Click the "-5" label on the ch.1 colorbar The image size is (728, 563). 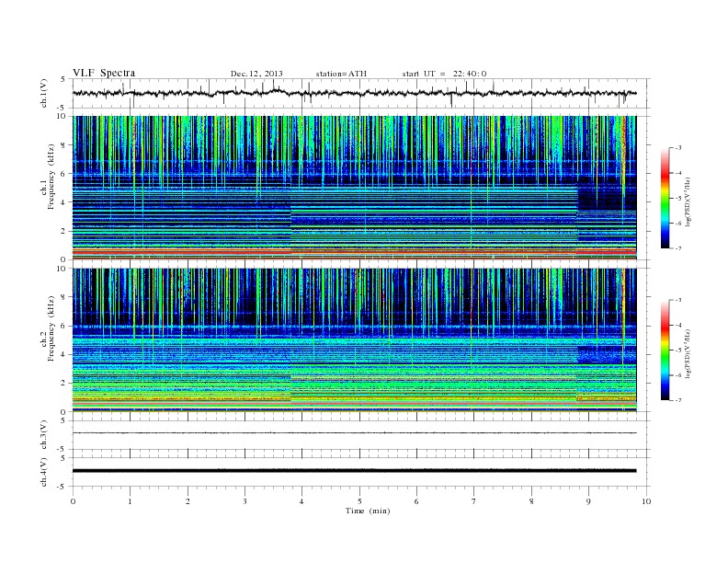point(678,199)
